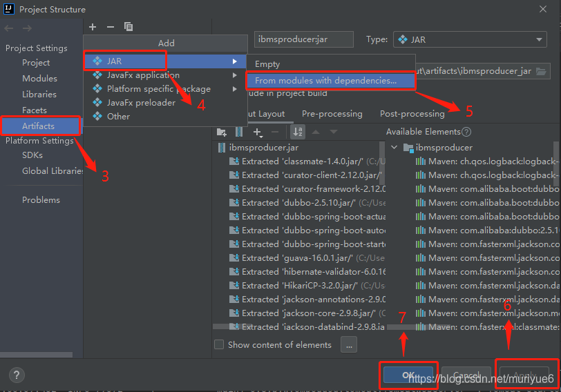Click the Copy artifact icon
This screenshot has width=561, height=392.
(128, 26)
